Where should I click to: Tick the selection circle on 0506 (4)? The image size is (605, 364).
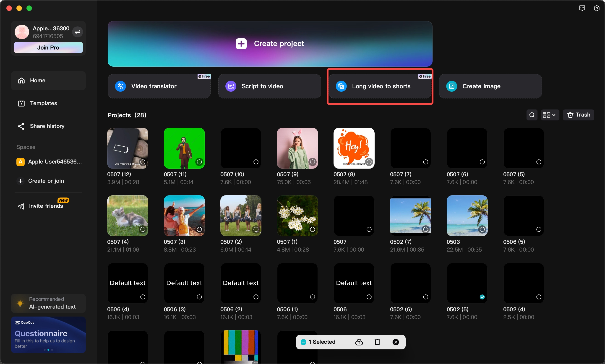(143, 297)
